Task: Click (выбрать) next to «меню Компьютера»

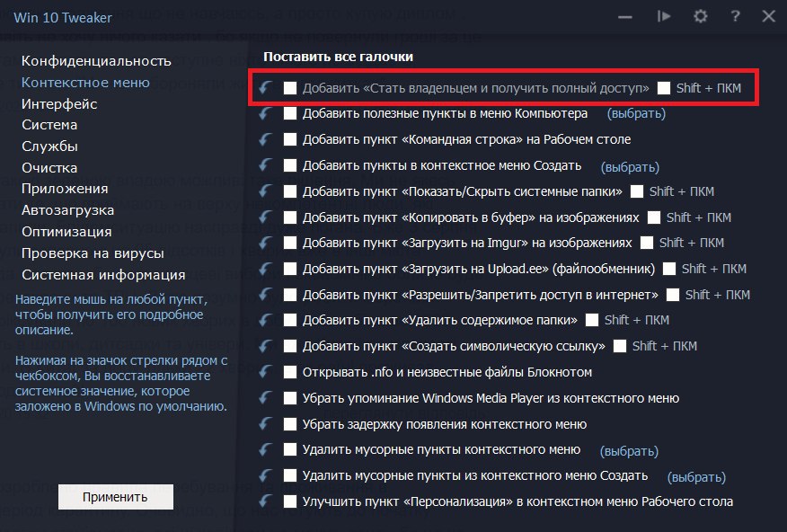Action: pos(636,113)
